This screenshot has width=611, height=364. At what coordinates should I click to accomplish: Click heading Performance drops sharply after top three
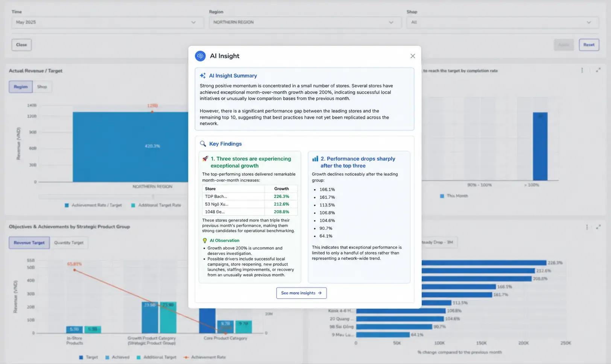[358, 162]
